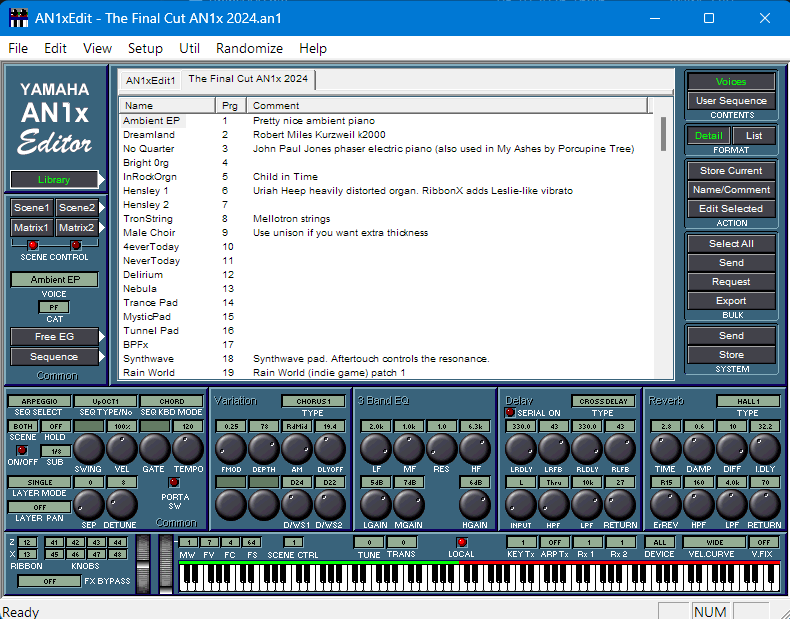This screenshot has height=619, width=790.
Task: Toggle the V.FIX OFF switch
Action: pos(763,542)
